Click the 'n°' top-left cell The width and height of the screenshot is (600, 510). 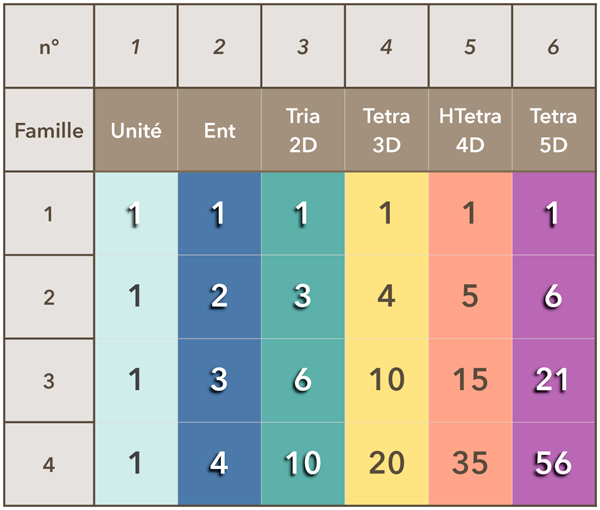[49, 47]
